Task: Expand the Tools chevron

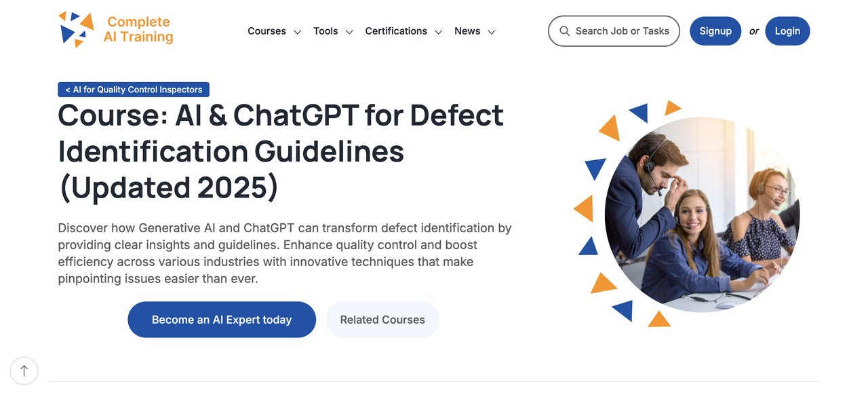Action: click(349, 31)
